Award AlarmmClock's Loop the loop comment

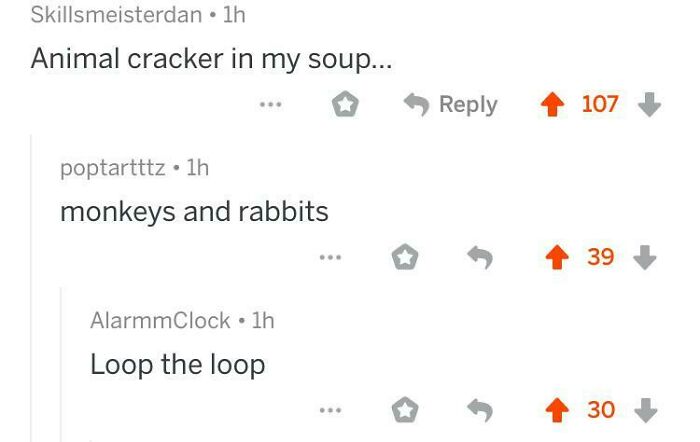(x=405, y=410)
